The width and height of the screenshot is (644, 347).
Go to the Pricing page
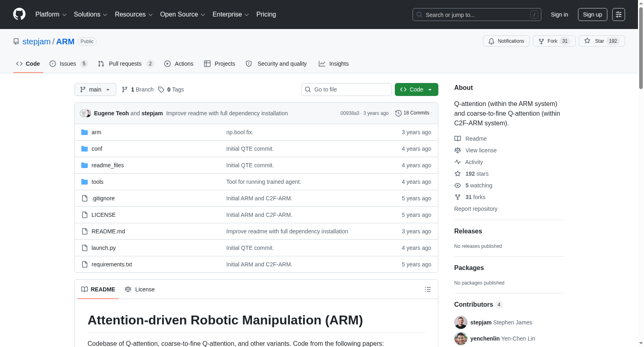pyautogui.click(x=266, y=15)
